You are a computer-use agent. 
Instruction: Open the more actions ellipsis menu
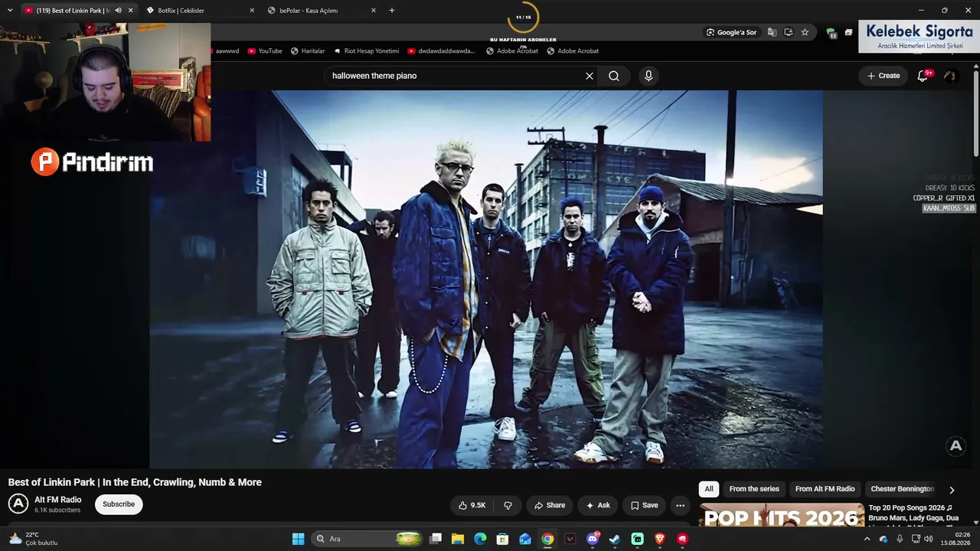pyautogui.click(x=680, y=505)
